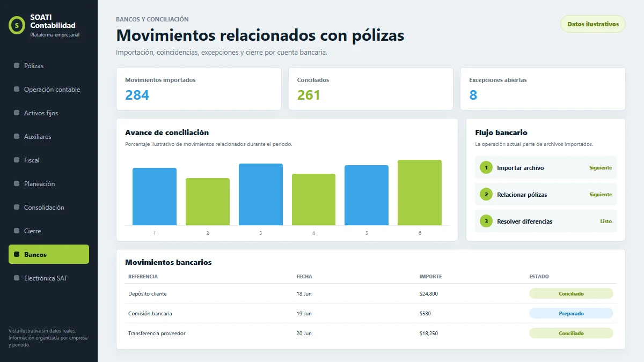
Task: Click the ESTADO column header
Action: click(x=539, y=277)
